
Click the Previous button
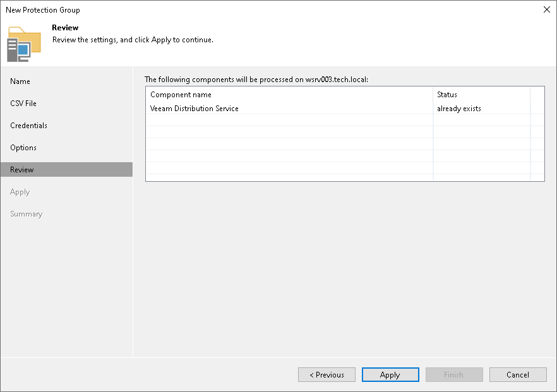point(326,374)
